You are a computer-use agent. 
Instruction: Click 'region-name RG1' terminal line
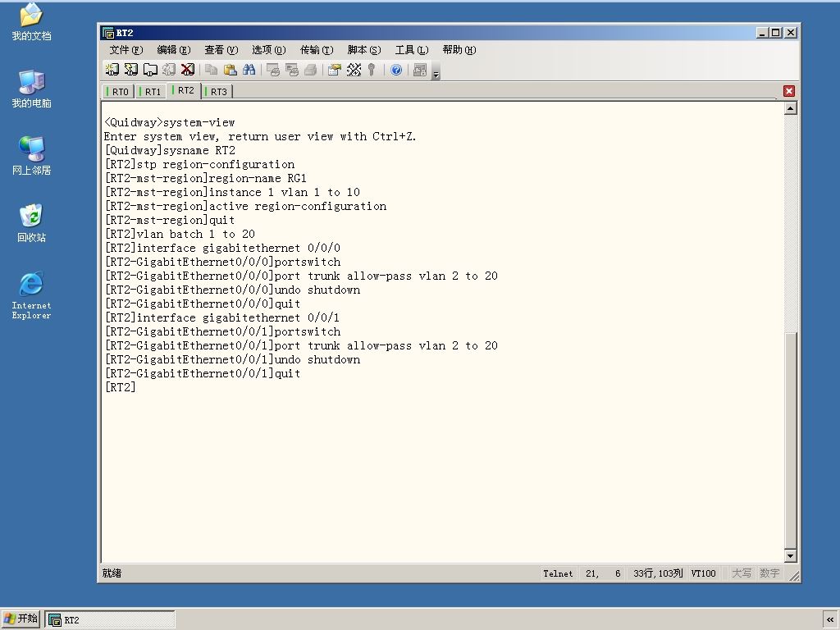206,178
